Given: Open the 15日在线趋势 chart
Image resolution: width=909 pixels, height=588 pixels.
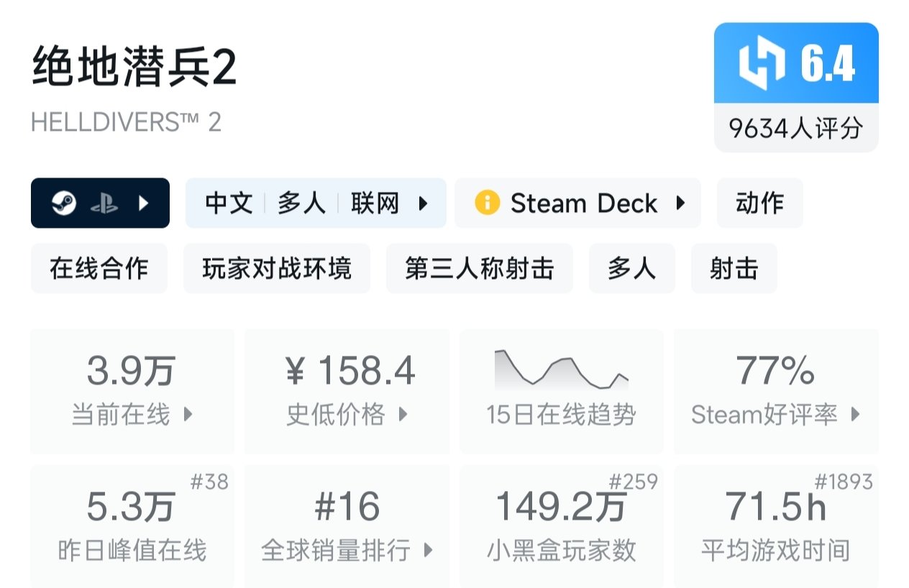Looking at the screenshot, I should (561, 390).
